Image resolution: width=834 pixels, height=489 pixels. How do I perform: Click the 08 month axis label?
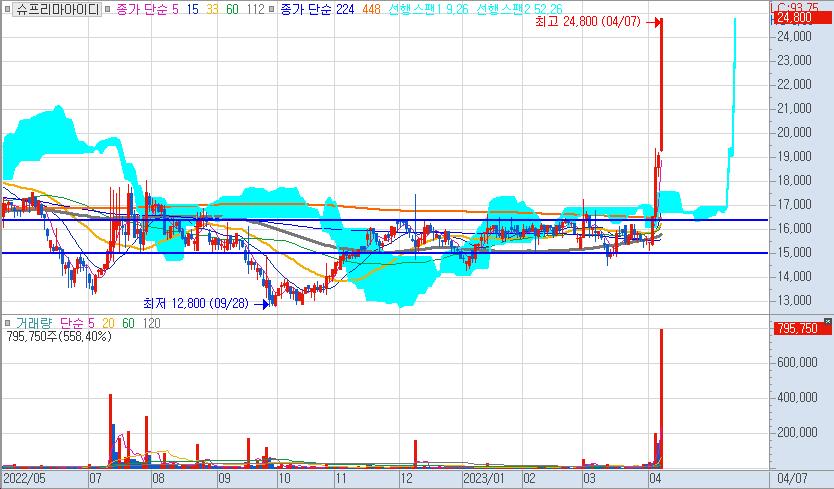coord(159,478)
